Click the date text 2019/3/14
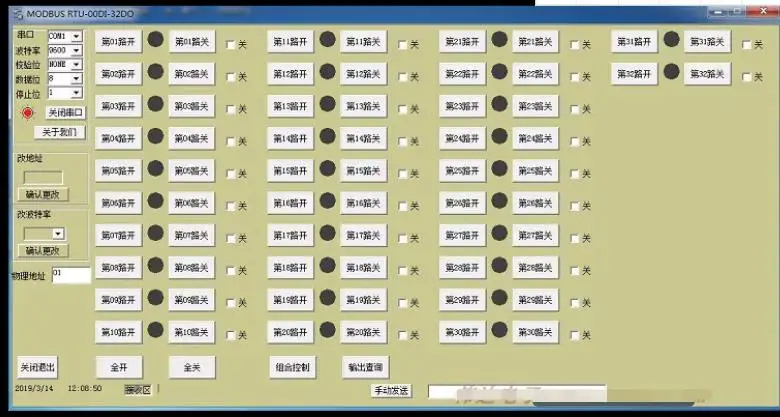The width and height of the screenshot is (780, 417). (x=34, y=388)
